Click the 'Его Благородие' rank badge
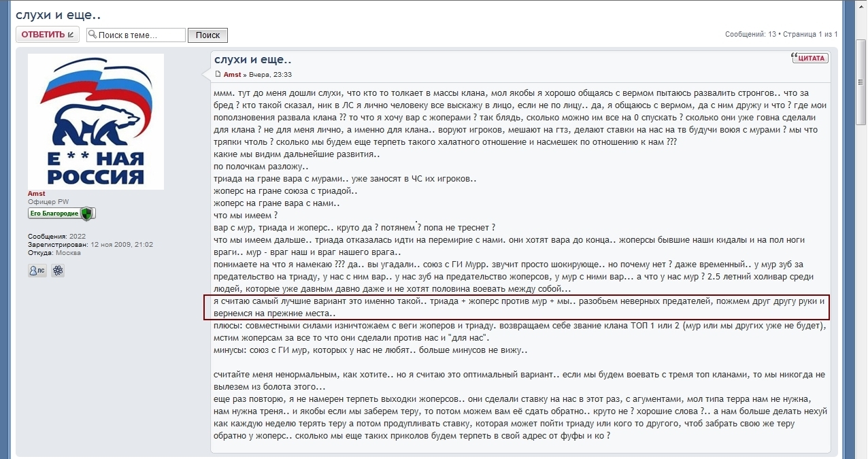Image resolution: width=868 pixels, height=459 pixels. point(61,214)
